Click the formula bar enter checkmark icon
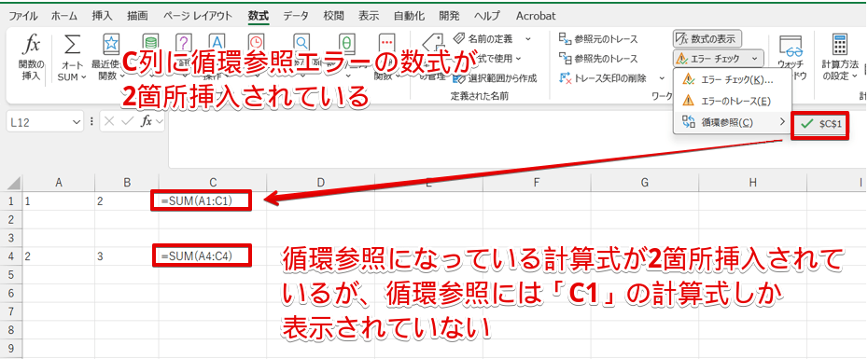Image resolution: width=868 pixels, height=359 pixels. click(x=126, y=122)
